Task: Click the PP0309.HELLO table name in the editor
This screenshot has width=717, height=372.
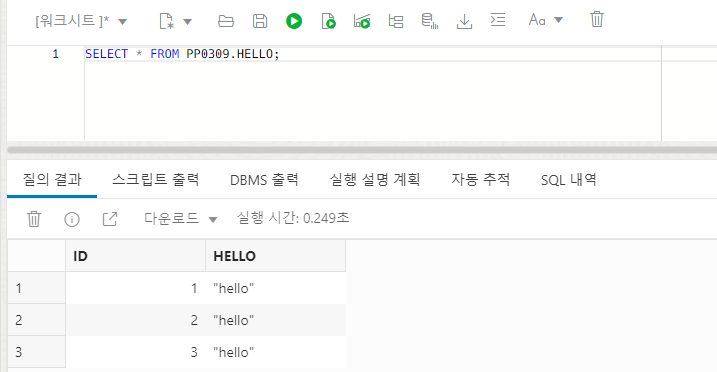Action: point(230,54)
